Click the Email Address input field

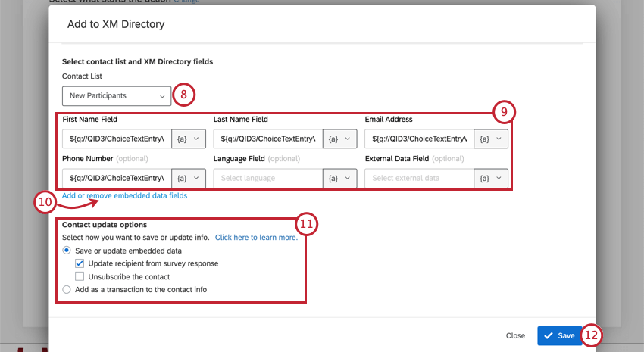(x=419, y=139)
